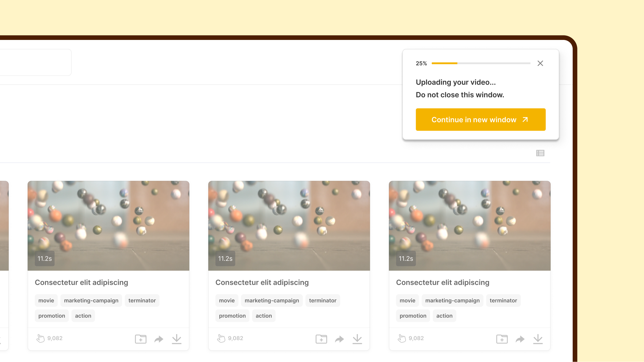Add first fully visible card to folder

(x=141, y=339)
